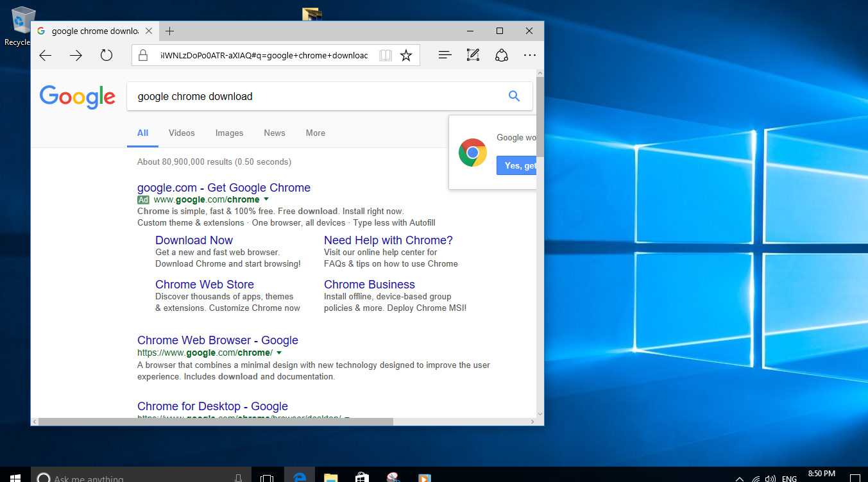Open the Chrome Web Store link
This screenshot has width=868, height=482.
point(205,285)
